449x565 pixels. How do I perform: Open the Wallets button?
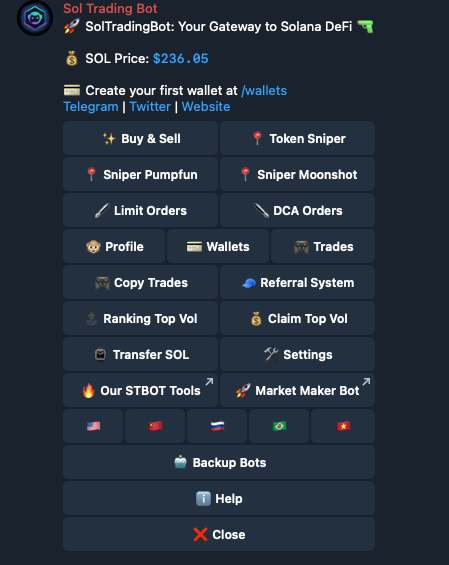pos(218,246)
